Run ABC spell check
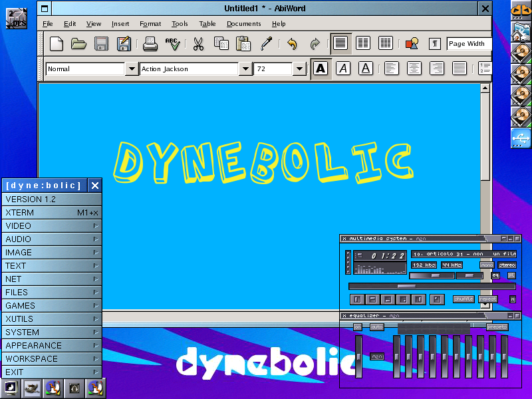Screen dimensions: 532x399 (173, 44)
